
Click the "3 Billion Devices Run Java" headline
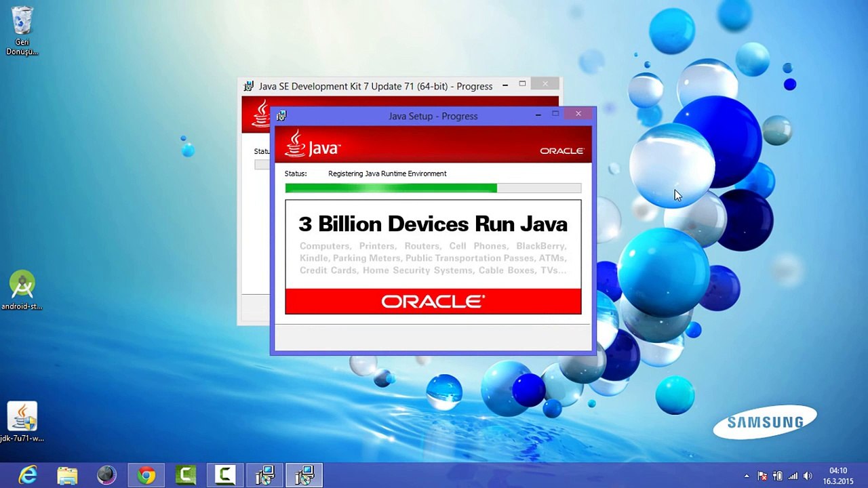point(433,224)
